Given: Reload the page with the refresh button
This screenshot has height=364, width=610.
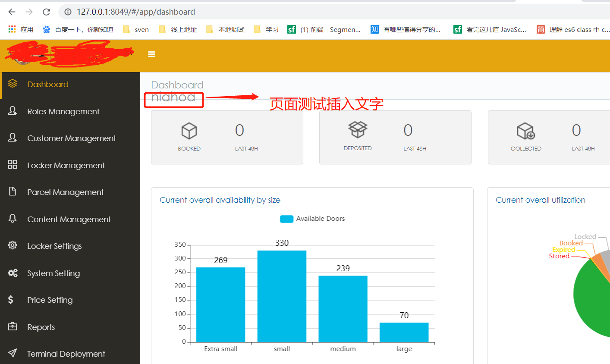Looking at the screenshot, I should (x=46, y=12).
